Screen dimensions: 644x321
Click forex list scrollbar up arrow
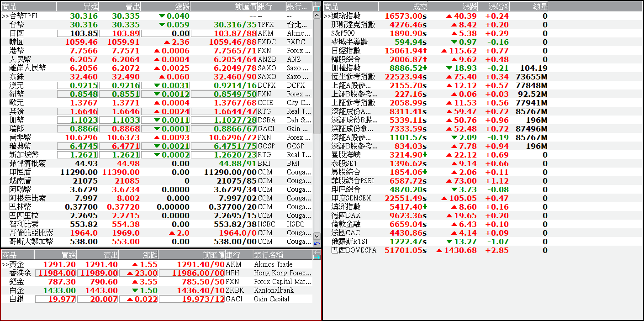[317, 16]
